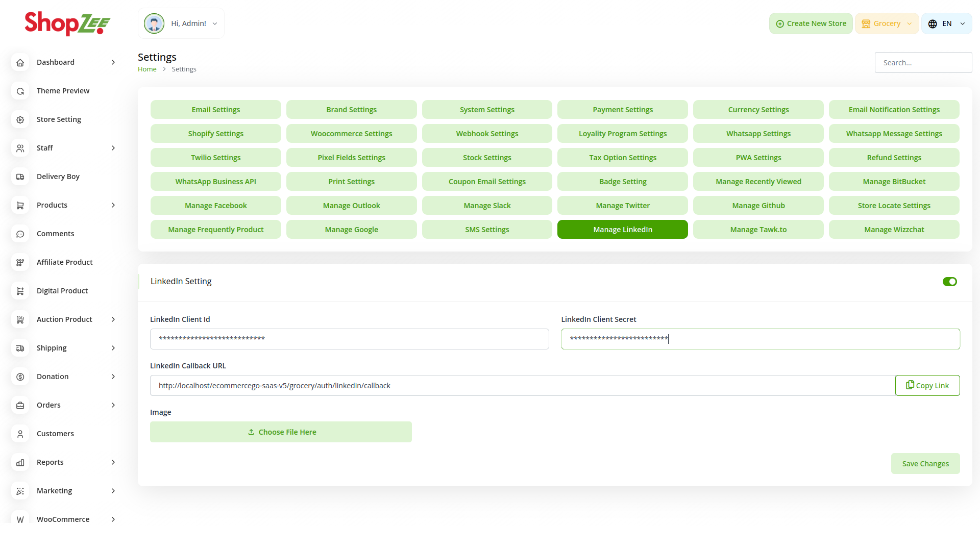Expand the Marketing submenu chevron
The image size is (980, 551).
113,491
